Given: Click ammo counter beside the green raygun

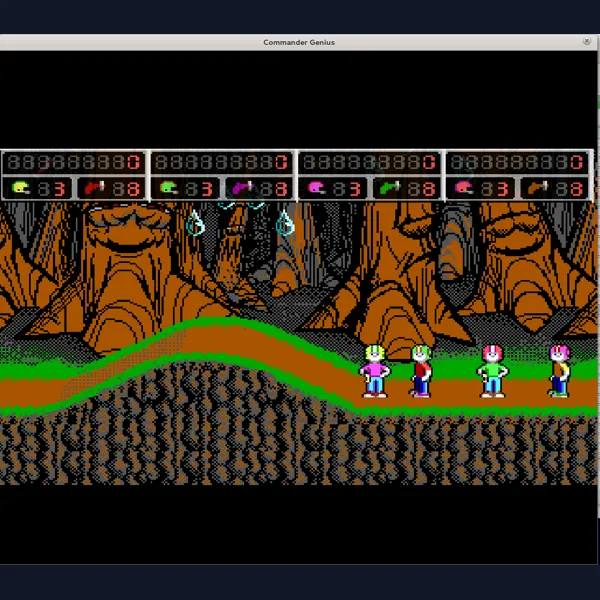Looking at the screenshot, I should [422, 189].
